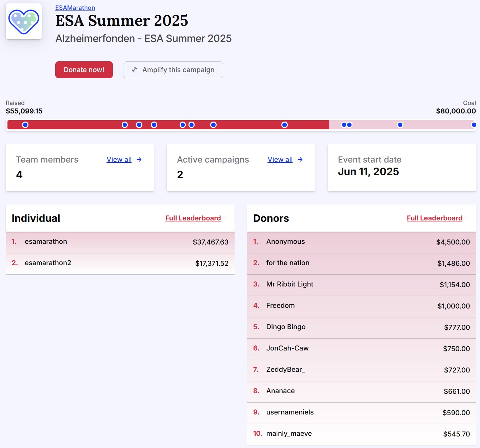Click the last milestone dot inside the red section
The height and width of the screenshot is (448, 480).
coord(285,125)
